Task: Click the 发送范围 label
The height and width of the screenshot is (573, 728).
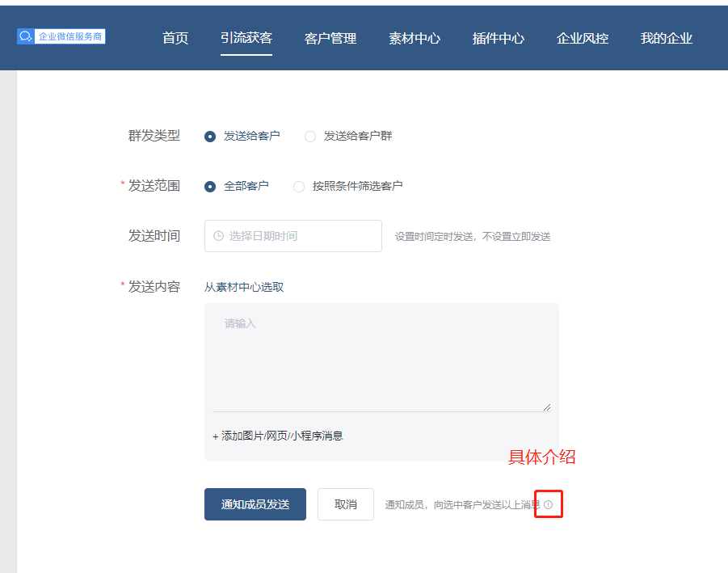Action: (x=154, y=186)
